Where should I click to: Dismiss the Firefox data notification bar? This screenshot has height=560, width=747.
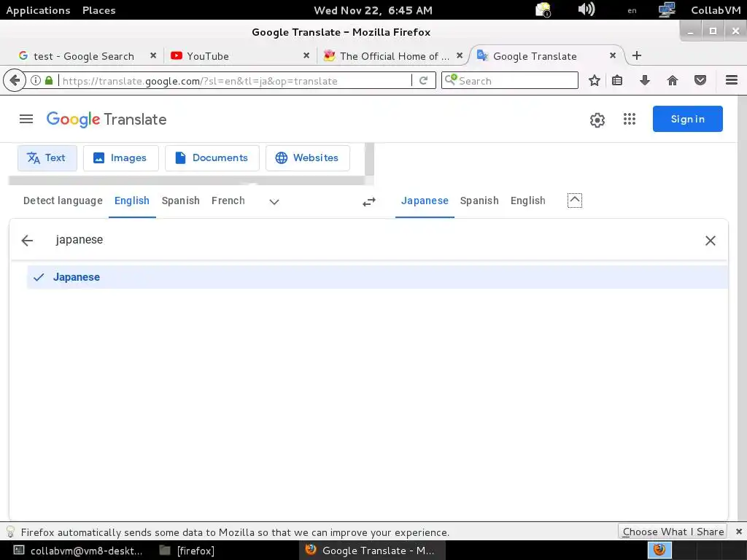[739, 532]
